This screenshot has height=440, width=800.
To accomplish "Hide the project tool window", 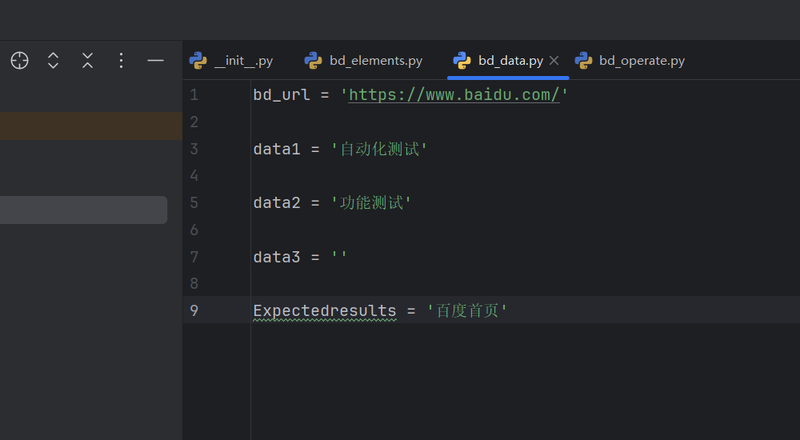I will (155, 61).
